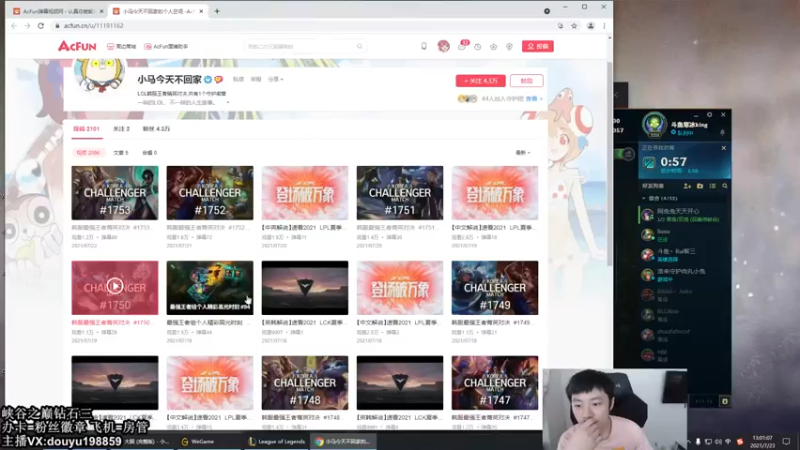
Task: Click 举报 report link beside username
Action: pyautogui.click(x=256, y=80)
